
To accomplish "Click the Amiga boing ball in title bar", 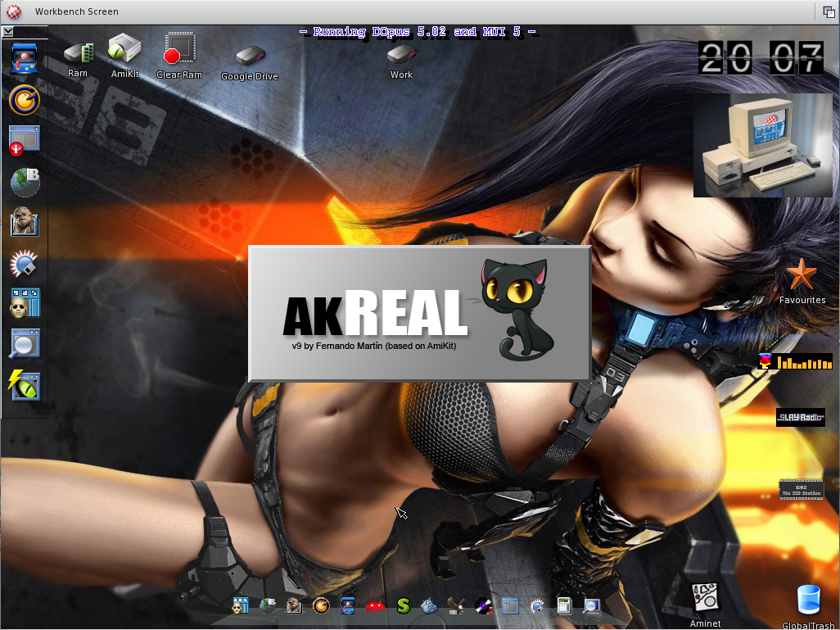I will [14, 11].
